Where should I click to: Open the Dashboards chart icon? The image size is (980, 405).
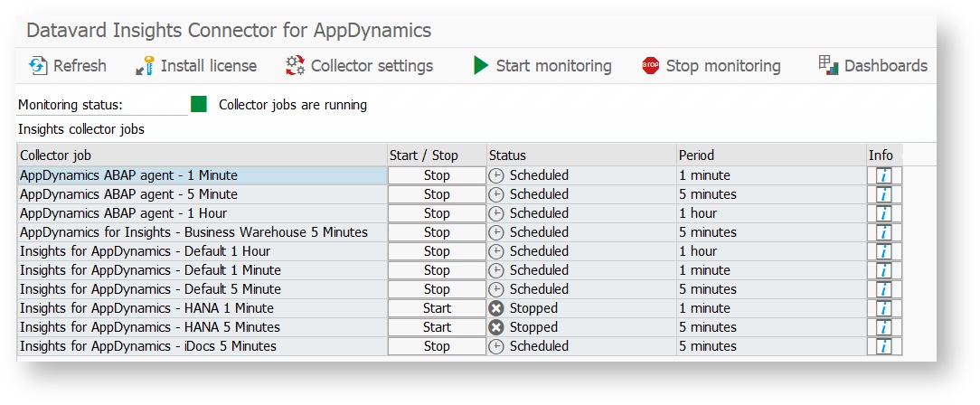tap(828, 65)
